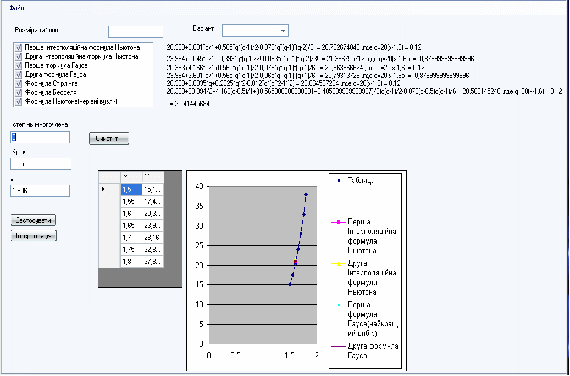Open the Файл menu
The height and width of the screenshot is (376, 570).
(x=17, y=7)
